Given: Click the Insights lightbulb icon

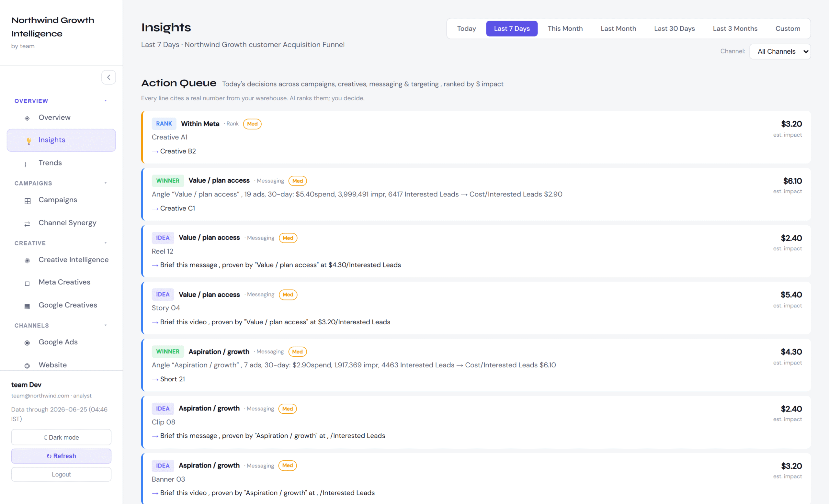Looking at the screenshot, I should point(29,140).
